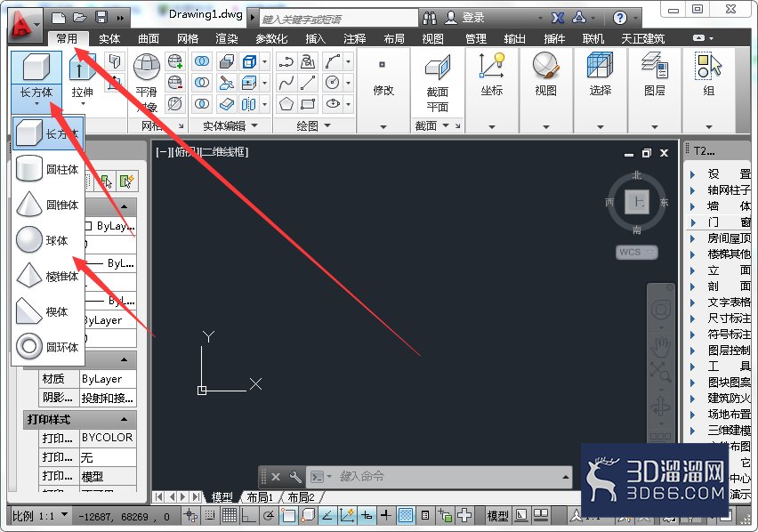Select the 楔体 wedge primitive
This screenshot has height=532, width=758.
pyautogui.click(x=47, y=311)
